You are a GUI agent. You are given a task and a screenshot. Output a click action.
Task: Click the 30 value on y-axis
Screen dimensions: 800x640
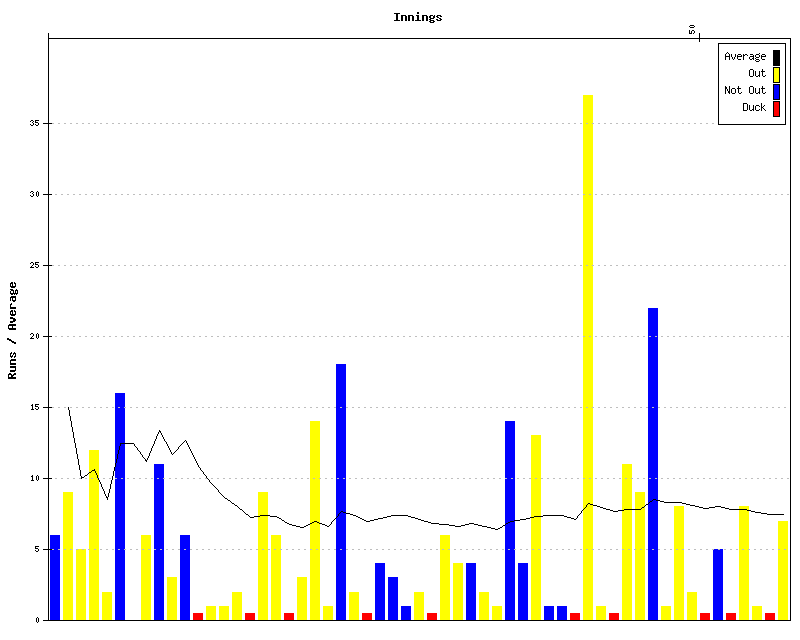point(34,194)
